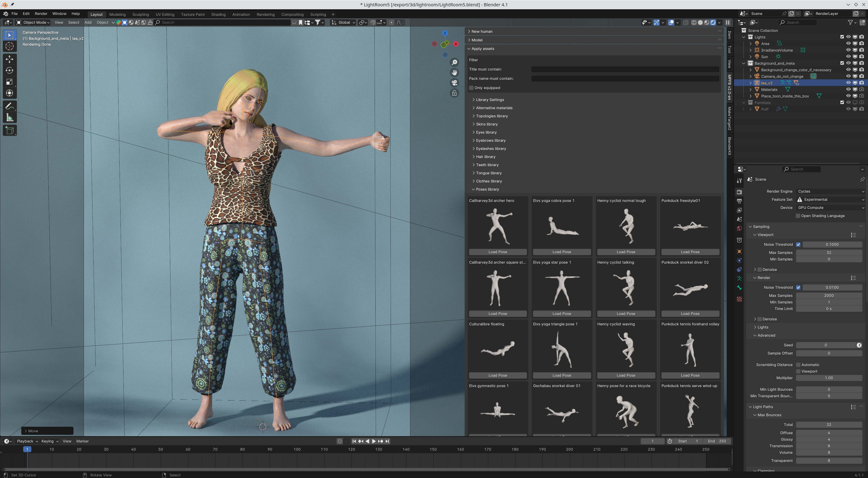Screen dimensions: 868x478
Task: Open the Output properties tab icon
Action: (739, 201)
